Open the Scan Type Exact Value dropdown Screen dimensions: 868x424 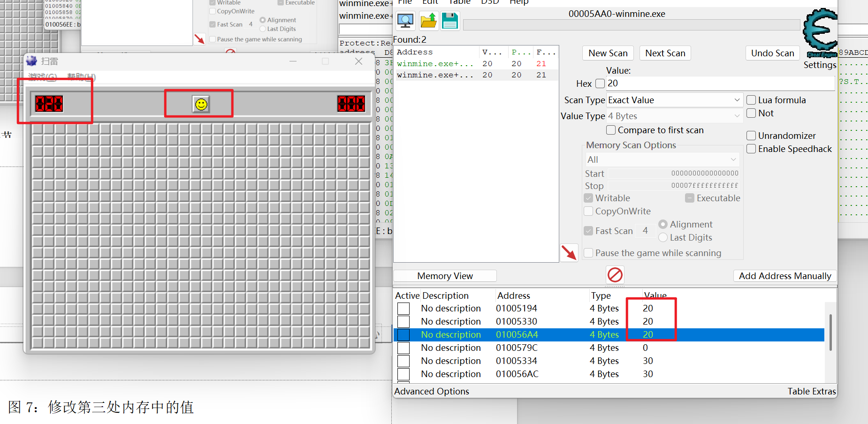point(675,100)
